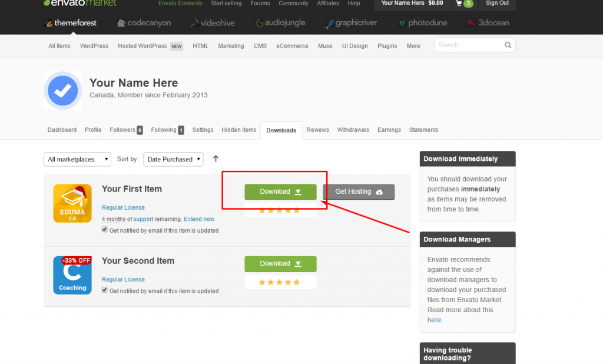Open the All marketplaces dropdown
603x364 pixels.
click(77, 159)
